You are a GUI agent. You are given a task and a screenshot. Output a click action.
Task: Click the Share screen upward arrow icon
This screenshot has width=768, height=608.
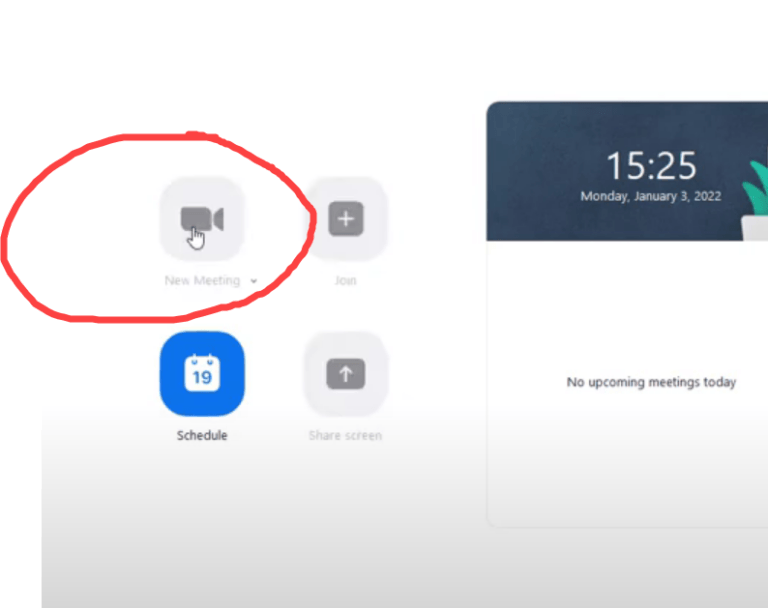[x=345, y=374]
